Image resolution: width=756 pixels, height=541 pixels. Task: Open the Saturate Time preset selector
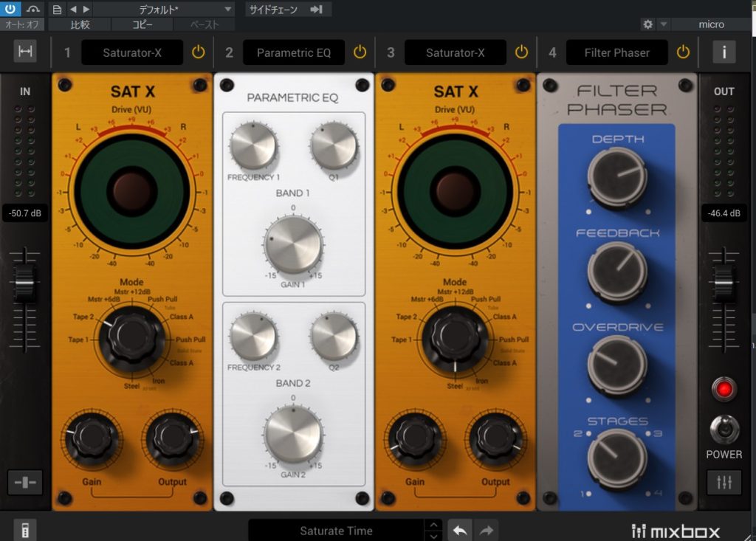[336, 530]
